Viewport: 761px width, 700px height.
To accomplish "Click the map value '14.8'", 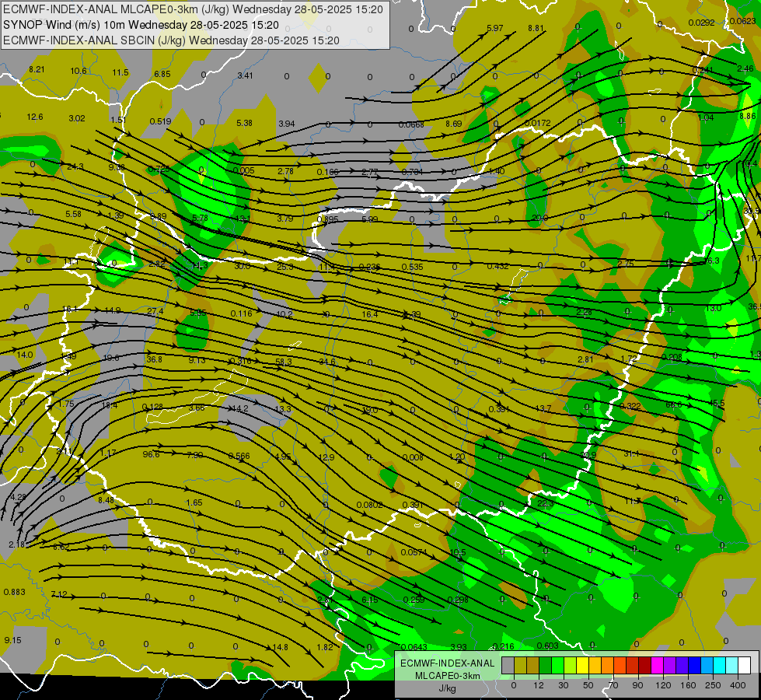I will pos(280,647).
